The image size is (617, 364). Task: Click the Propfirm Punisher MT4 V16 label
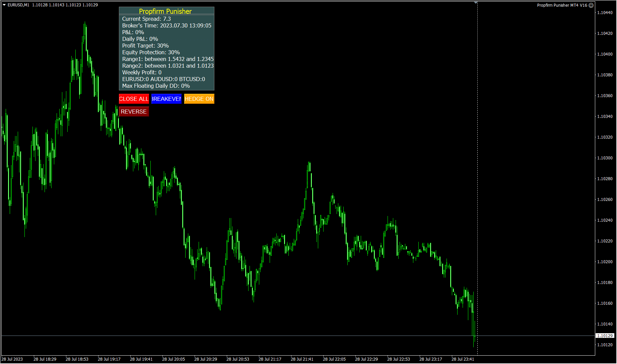point(562,5)
